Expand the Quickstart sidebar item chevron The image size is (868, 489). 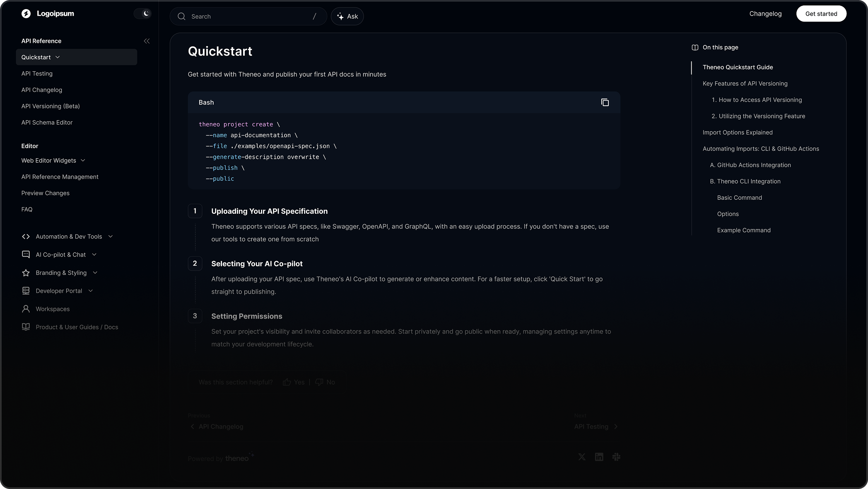58,57
